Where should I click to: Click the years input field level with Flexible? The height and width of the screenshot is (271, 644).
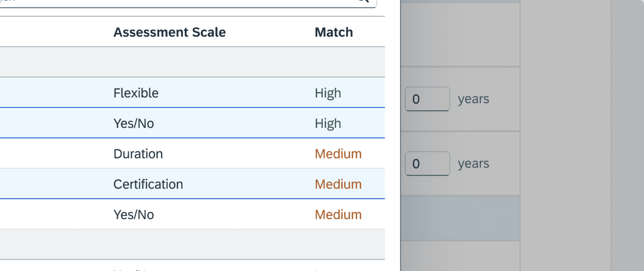point(427,99)
